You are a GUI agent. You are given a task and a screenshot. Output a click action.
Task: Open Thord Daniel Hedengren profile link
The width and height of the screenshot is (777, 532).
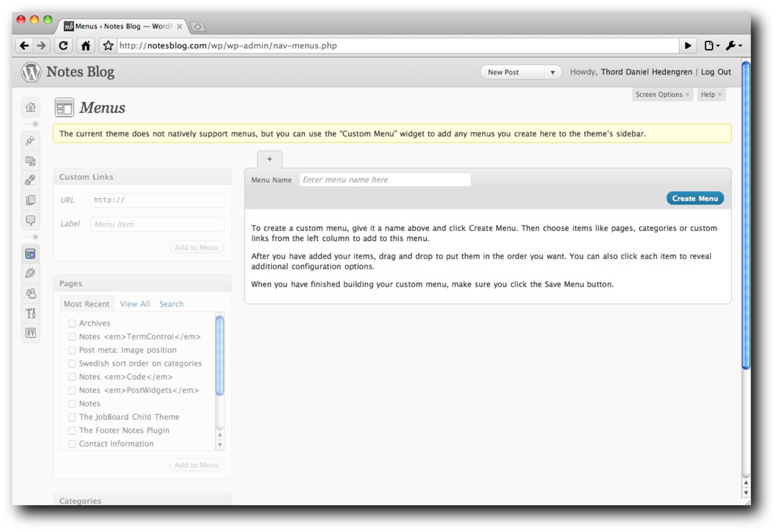tap(646, 72)
